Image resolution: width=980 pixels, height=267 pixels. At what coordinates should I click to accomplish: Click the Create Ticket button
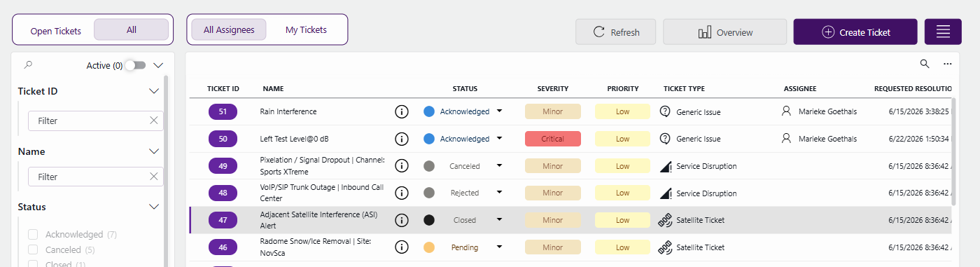click(x=855, y=32)
